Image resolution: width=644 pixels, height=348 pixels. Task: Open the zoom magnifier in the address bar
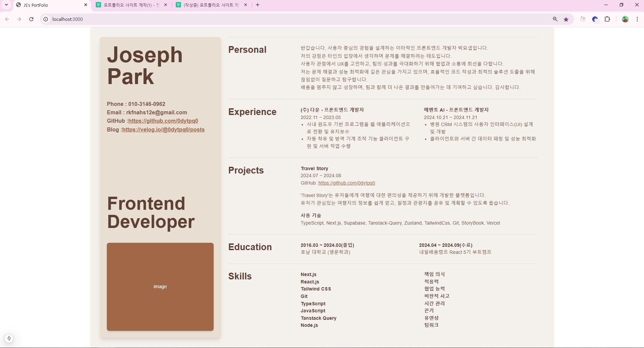555,19
